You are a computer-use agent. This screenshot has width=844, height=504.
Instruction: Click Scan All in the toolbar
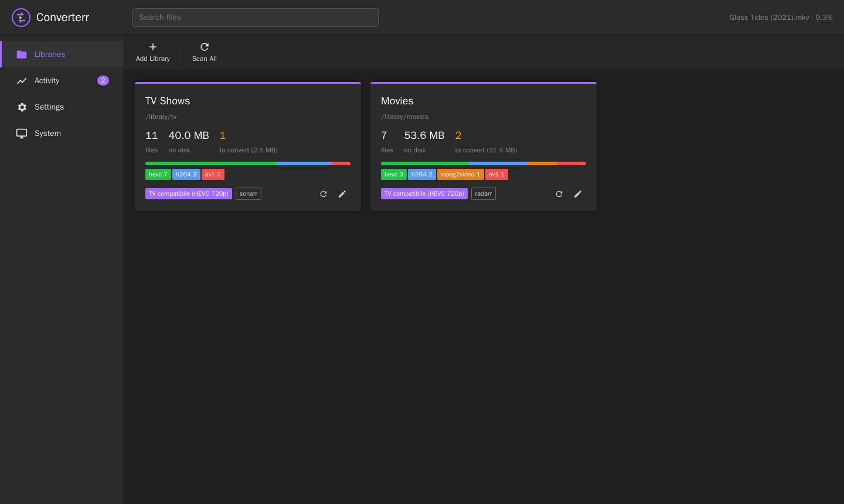coord(205,52)
